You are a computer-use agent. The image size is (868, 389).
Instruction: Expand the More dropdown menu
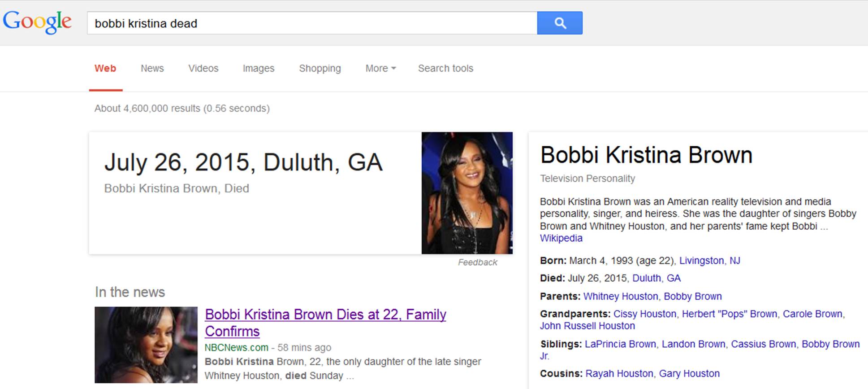pos(380,68)
